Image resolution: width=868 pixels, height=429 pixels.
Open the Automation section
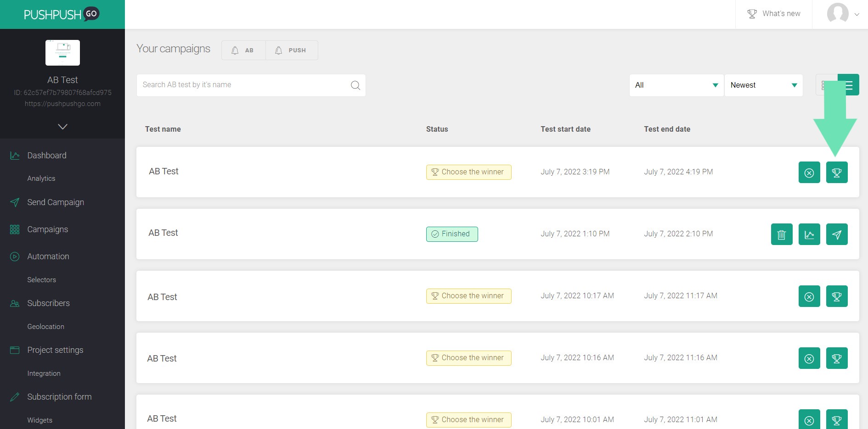[48, 256]
